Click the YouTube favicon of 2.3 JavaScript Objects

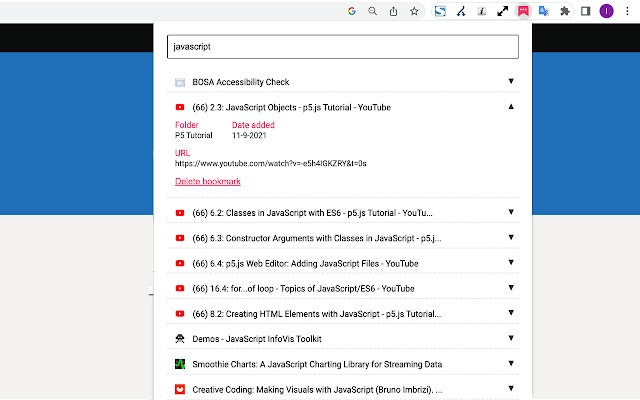pos(180,107)
